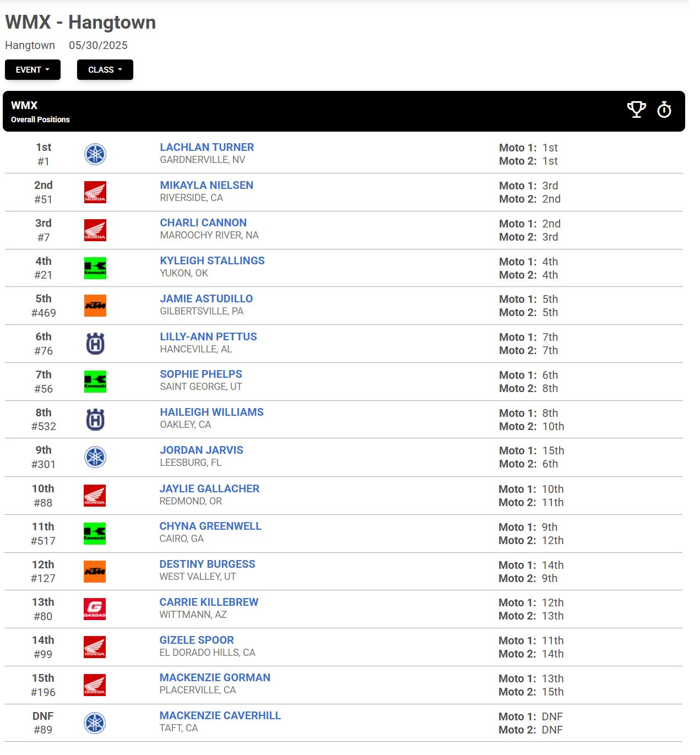Click the Kawasaki logo for Sophie Phelps

click(x=95, y=382)
